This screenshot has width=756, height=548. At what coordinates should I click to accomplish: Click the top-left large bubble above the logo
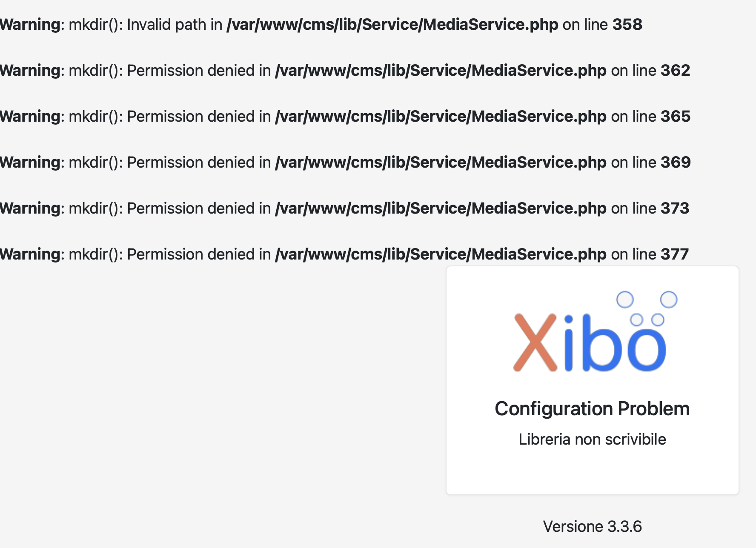click(625, 300)
